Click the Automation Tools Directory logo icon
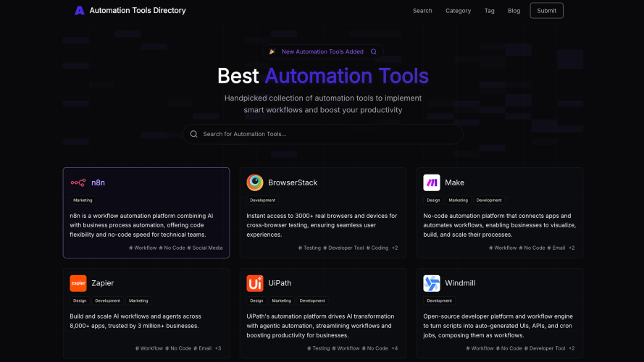 [x=80, y=11]
